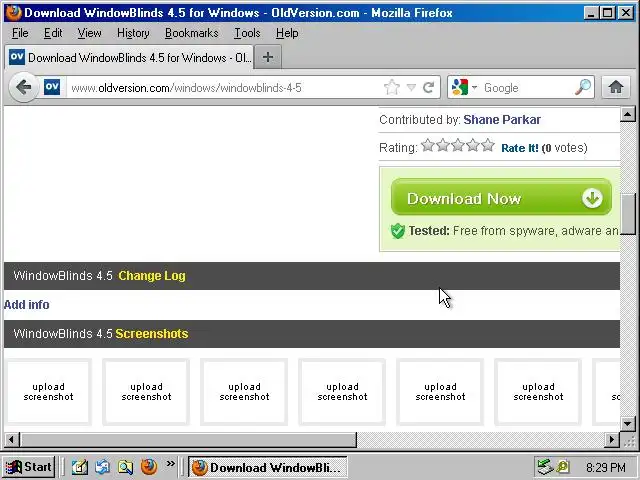Click the Firefox logo in the title bar
Screen dimensions: 640x480
click(13, 13)
